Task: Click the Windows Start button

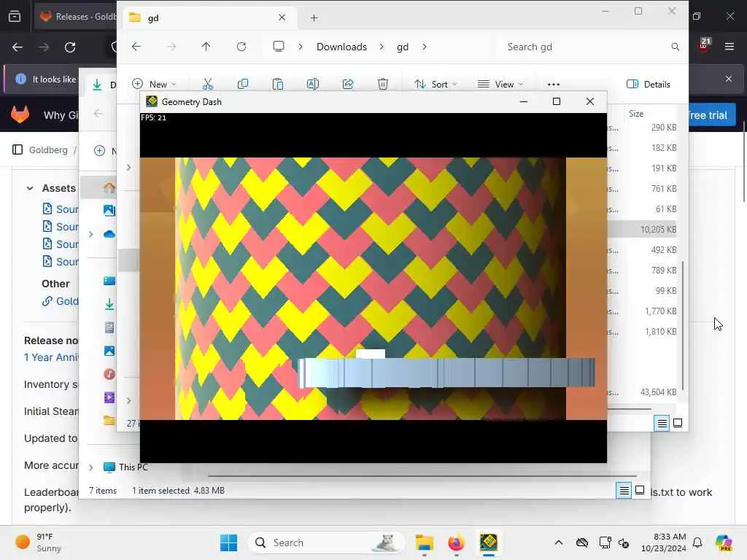Action: [228, 542]
